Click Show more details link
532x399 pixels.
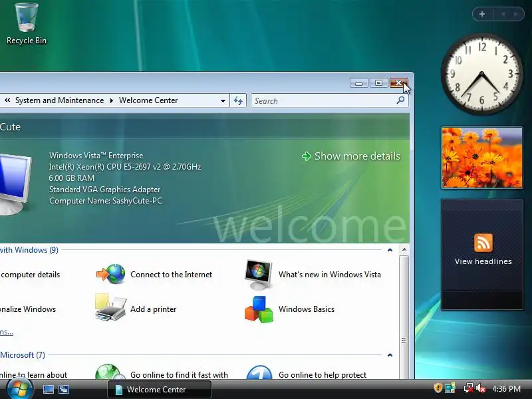coord(357,156)
